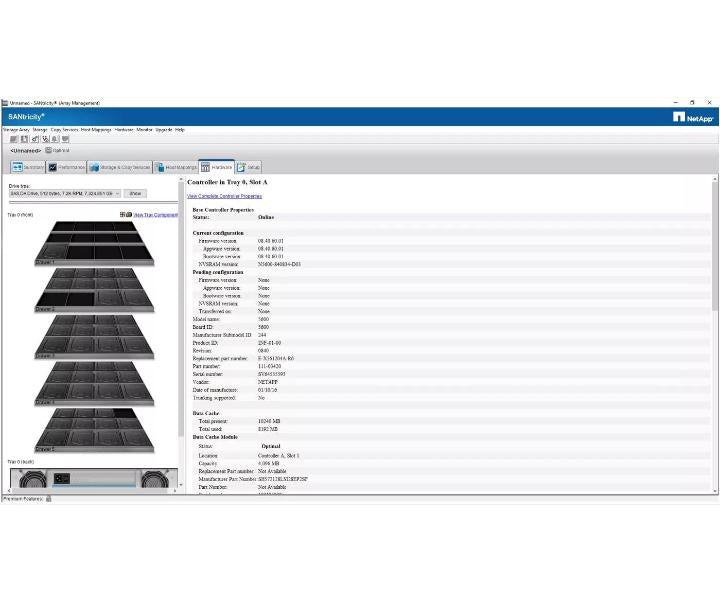The height and width of the screenshot is (600, 720).
Task: Click the 'Tray 0 (back)' label
Action: (21, 462)
